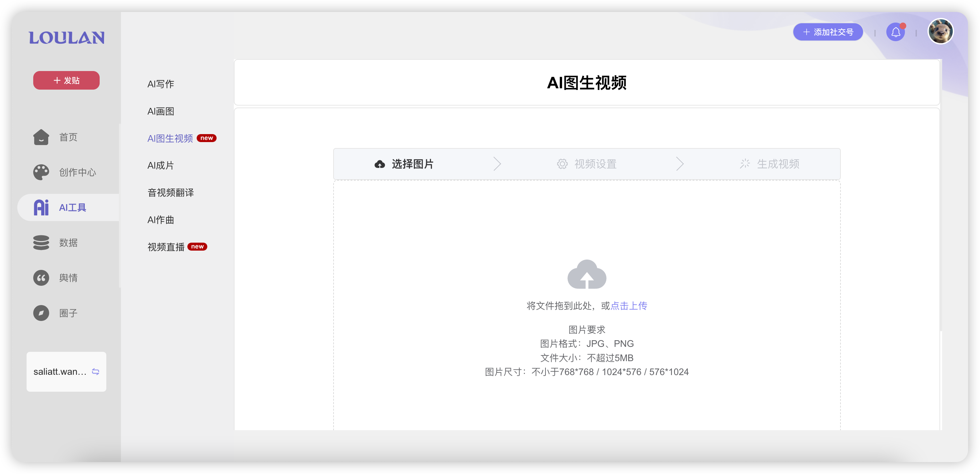Open the 舆情 quote icon

41,278
